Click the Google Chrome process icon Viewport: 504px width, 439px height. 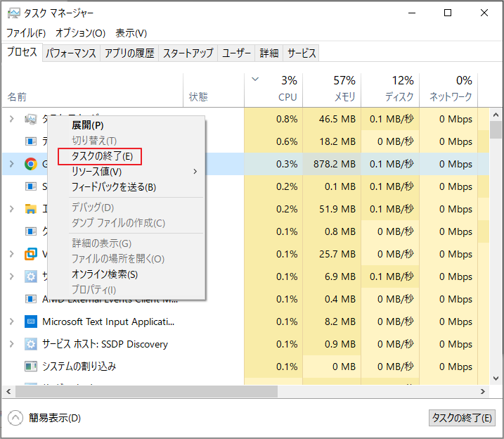(x=30, y=164)
